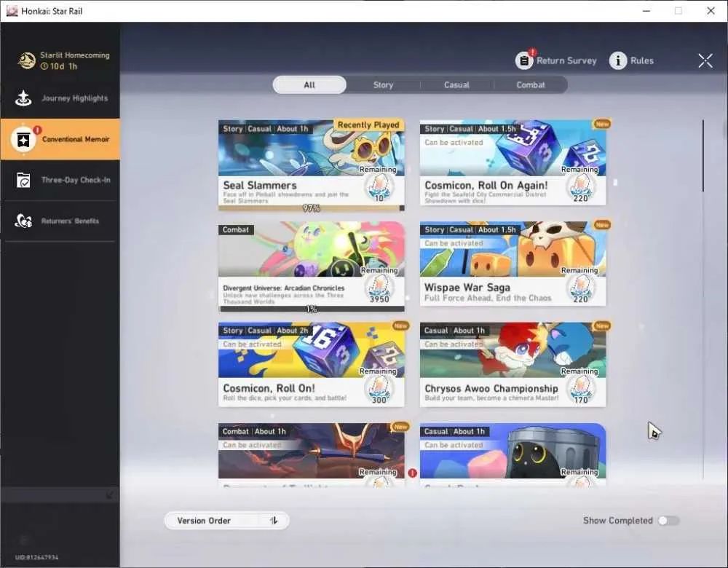Click the Starlit Homecoming emblem icon
Screen dimensions: 728x568
26,60
